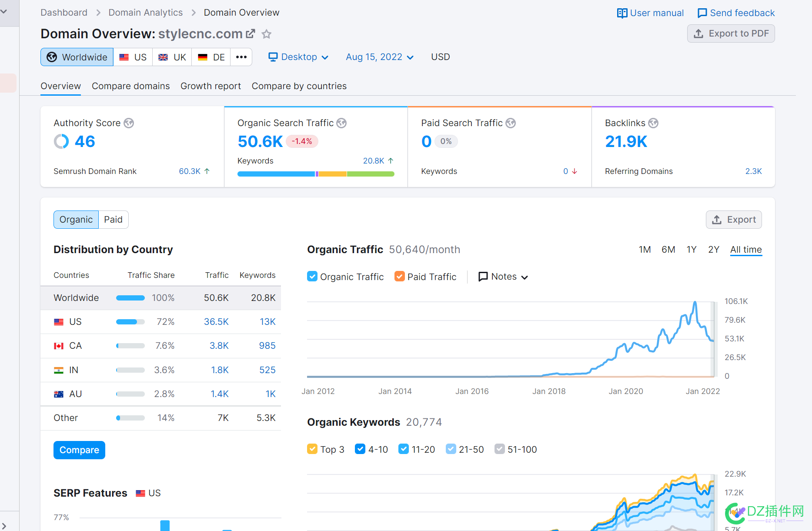Click the paid Keywords down arrow
The image size is (812, 531).
(575, 171)
